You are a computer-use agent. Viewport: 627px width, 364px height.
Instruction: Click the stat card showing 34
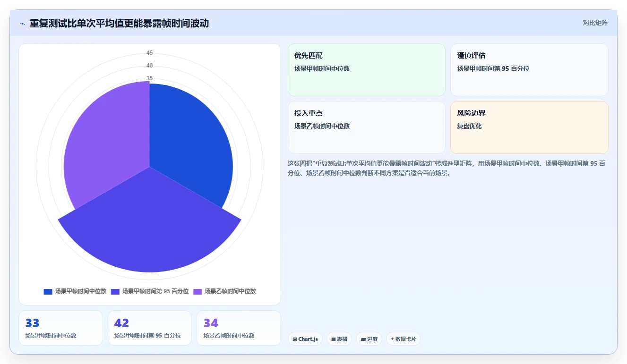239,328
